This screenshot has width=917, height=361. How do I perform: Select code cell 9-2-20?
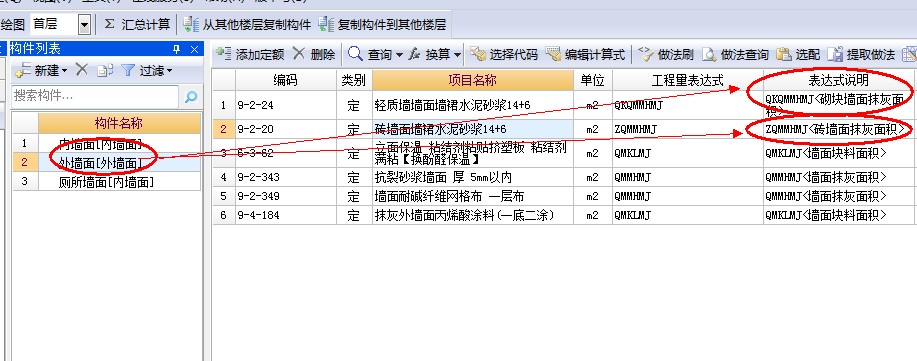point(286,129)
